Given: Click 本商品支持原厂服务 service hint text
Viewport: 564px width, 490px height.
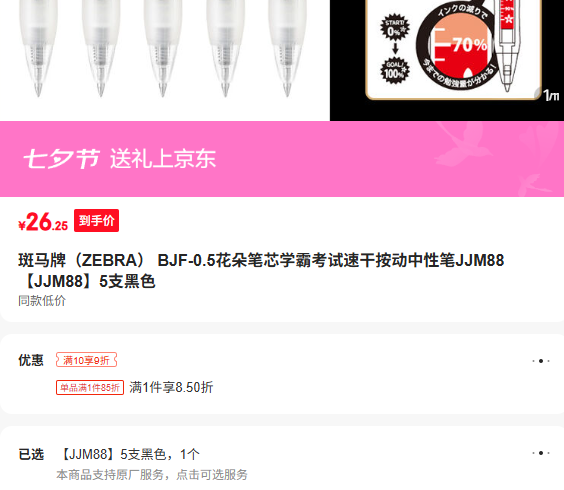Looking at the screenshot, I should point(152,475).
